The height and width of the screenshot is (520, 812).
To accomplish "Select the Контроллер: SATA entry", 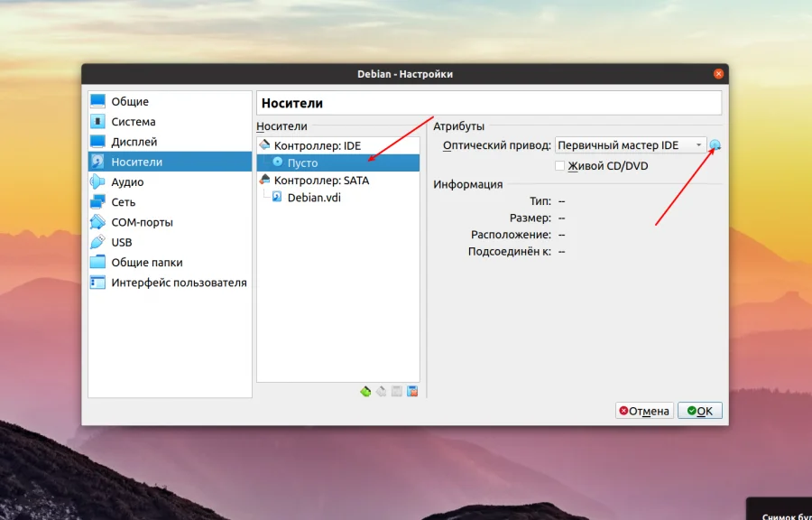I will (314, 180).
